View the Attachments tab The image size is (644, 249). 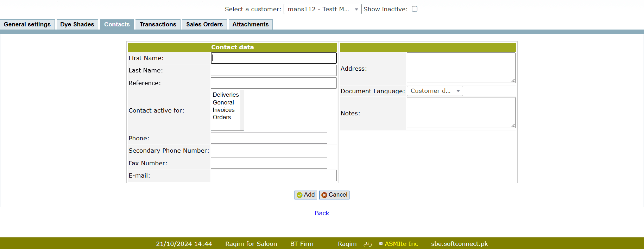[x=250, y=24]
